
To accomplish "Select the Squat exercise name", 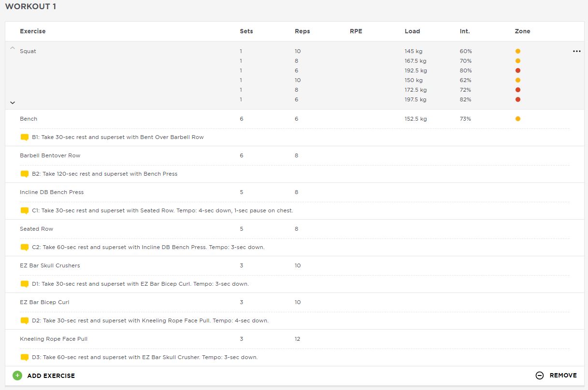I will [x=28, y=51].
